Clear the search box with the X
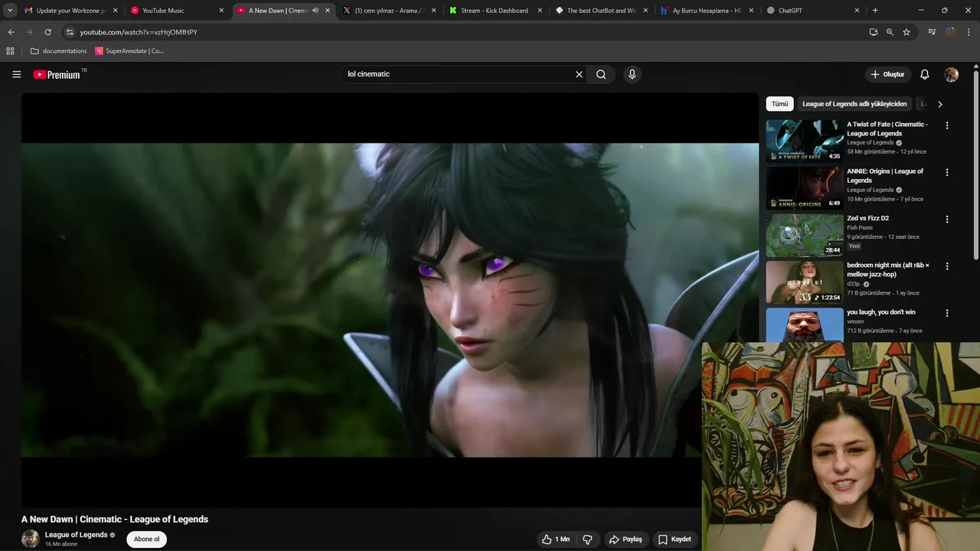The image size is (980, 551). coord(579,74)
